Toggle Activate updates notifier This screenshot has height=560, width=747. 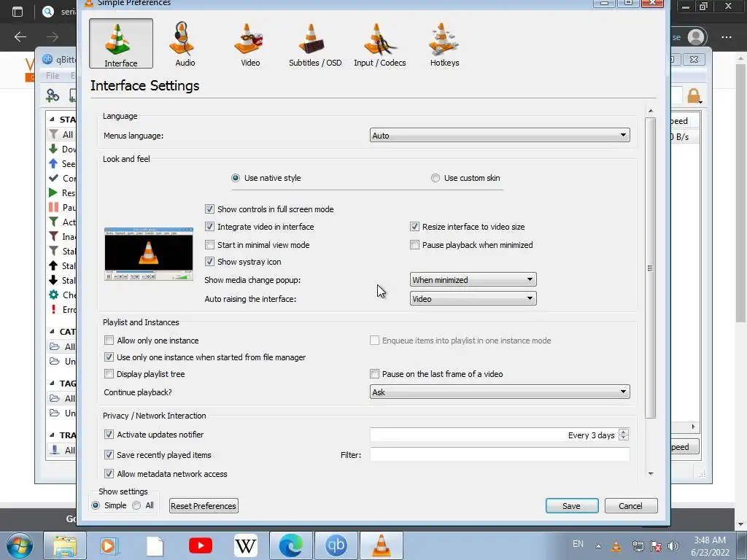point(109,435)
